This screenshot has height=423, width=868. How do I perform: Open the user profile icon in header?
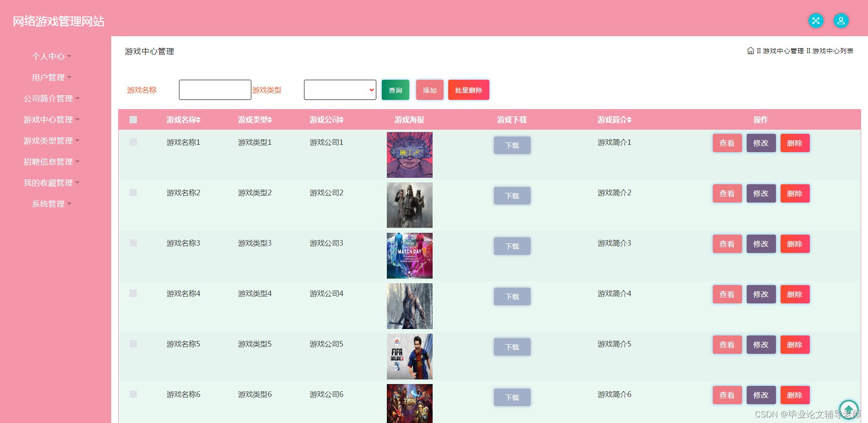pyautogui.click(x=841, y=21)
